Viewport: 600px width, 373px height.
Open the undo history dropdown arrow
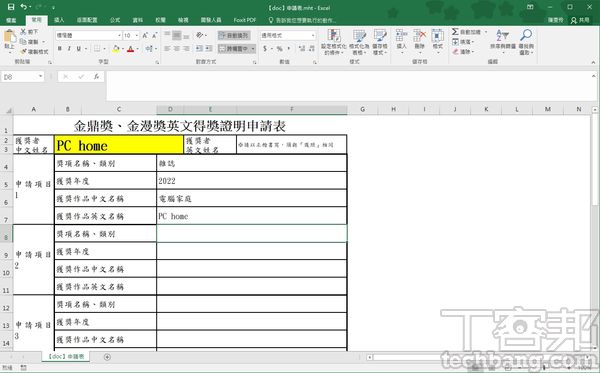point(31,7)
